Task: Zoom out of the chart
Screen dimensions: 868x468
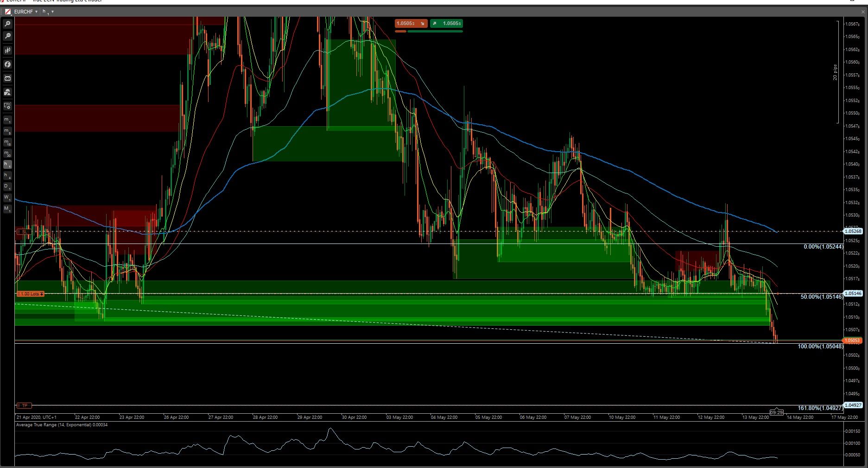Action: click(7, 36)
